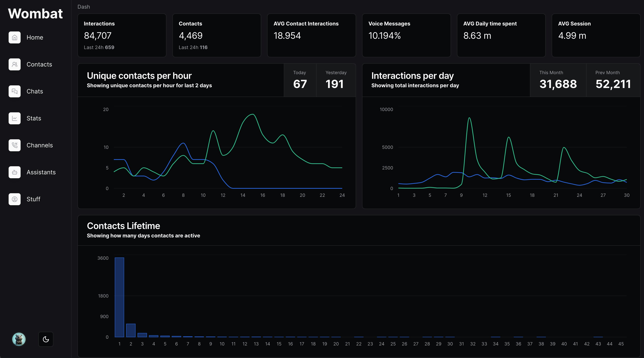Open the Assistants robot icon

click(14, 172)
